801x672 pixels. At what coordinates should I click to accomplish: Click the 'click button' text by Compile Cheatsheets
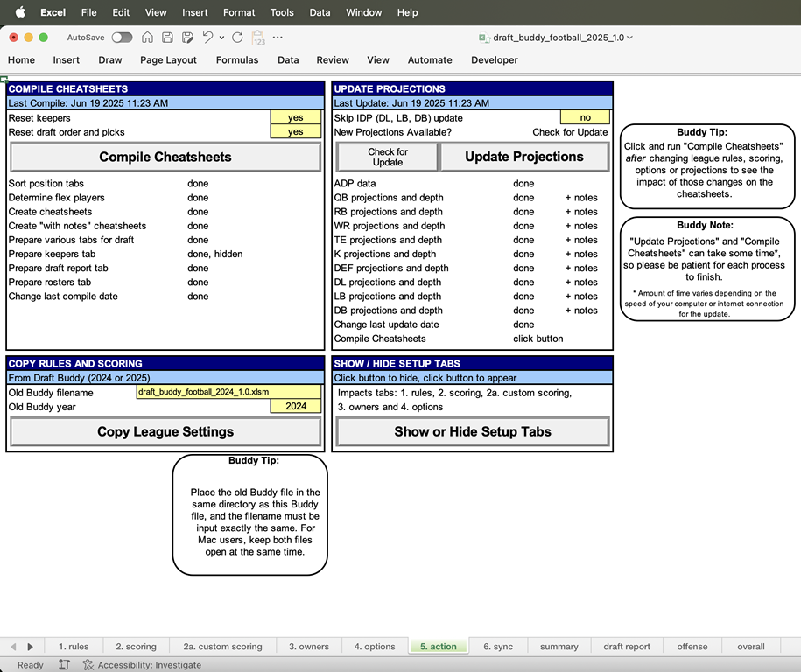pyautogui.click(x=538, y=339)
